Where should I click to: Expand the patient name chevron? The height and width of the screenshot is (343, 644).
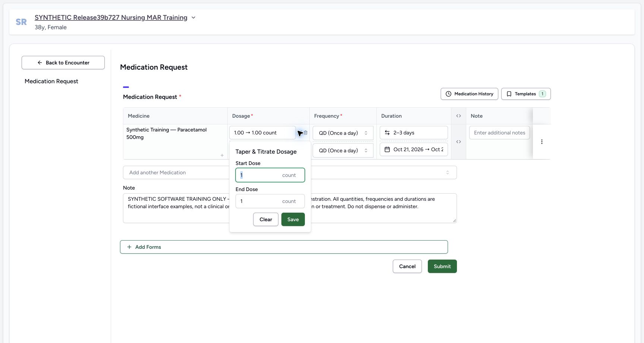point(193,18)
